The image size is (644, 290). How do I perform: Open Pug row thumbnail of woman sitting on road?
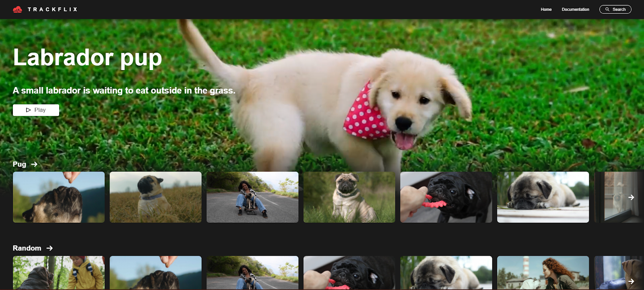click(x=252, y=197)
